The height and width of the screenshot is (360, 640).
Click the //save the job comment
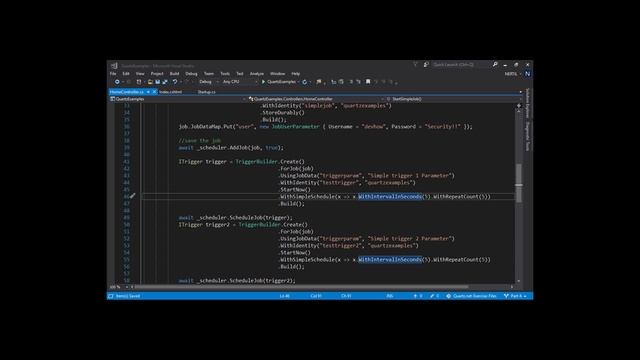[200, 141]
